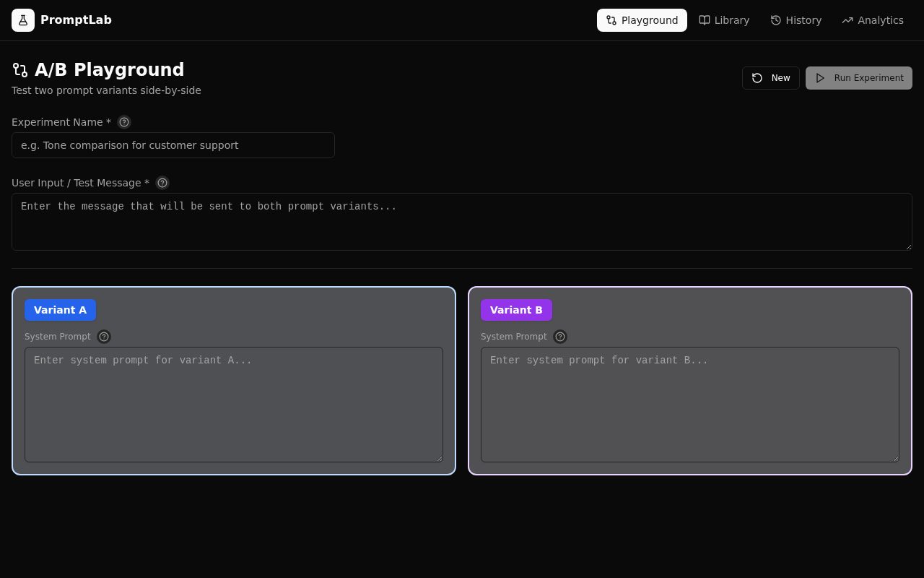Switch to the Library tab
The width and height of the screenshot is (924, 578).
pyautogui.click(x=724, y=20)
